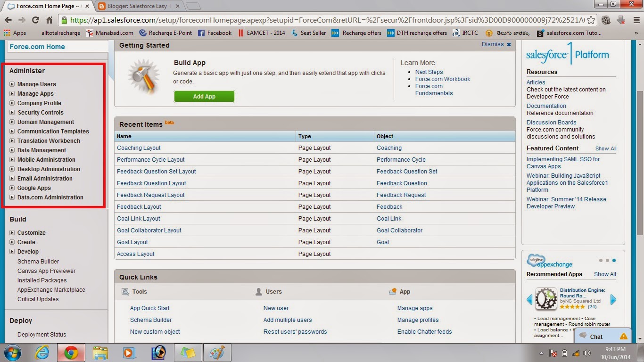
Task: Click Chrome's home icon in the toolbar
Action: tap(49, 21)
